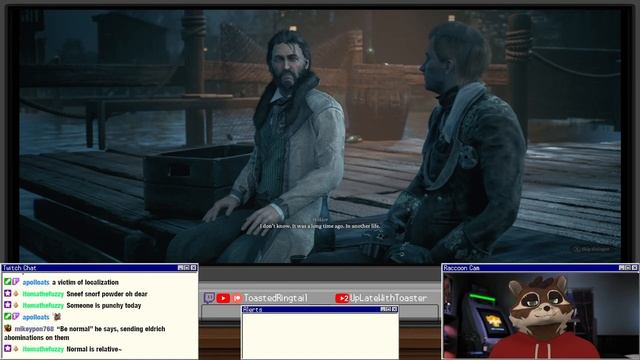Click itsmathefuzzy username on 'Someone is punchy today'
The image size is (640, 360).
[43, 305]
